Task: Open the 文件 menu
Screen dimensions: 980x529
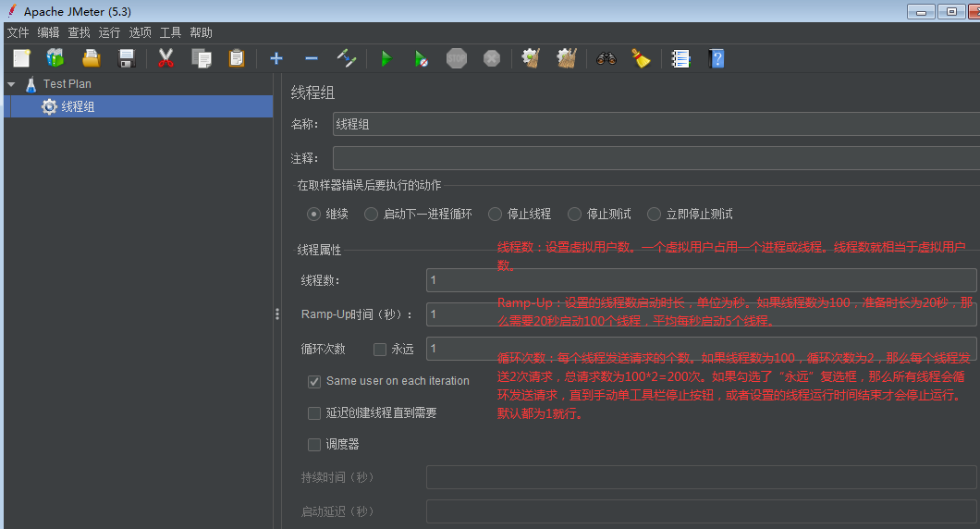Action: point(18,32)
